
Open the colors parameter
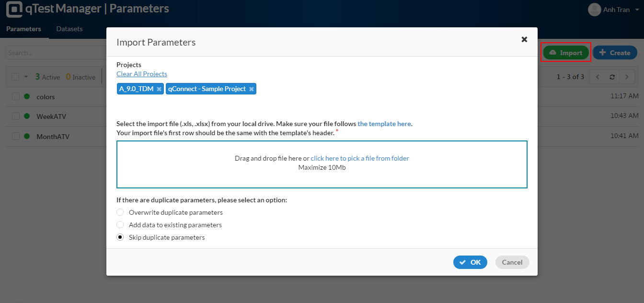[x=46, y=97]
